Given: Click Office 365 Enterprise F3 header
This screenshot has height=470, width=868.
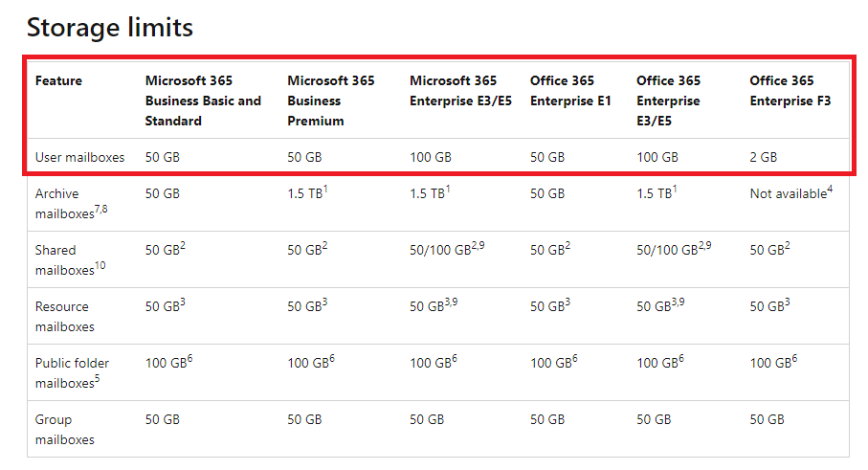Looking at the screenshot, I should (790, 91).
